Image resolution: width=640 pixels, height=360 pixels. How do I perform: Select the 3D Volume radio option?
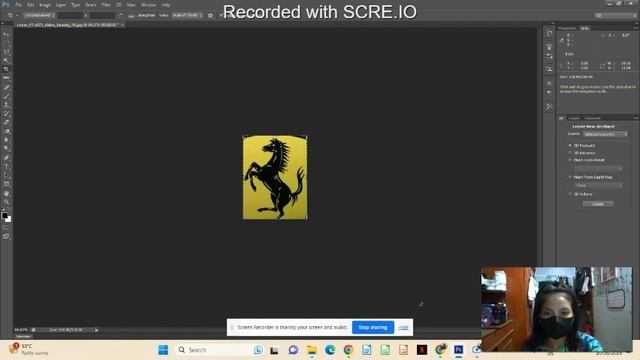(x=570, y=194)
